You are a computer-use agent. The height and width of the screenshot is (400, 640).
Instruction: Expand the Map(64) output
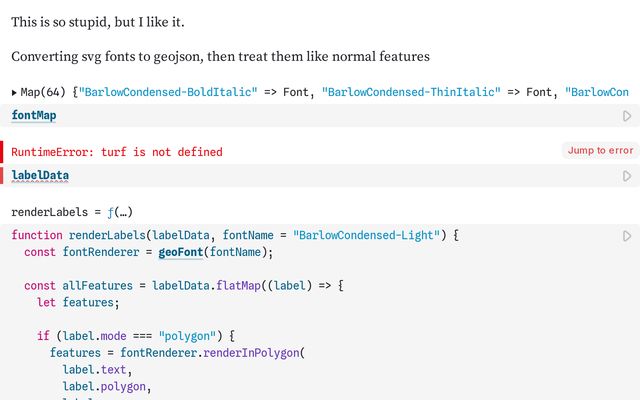(x=14, y=92)
